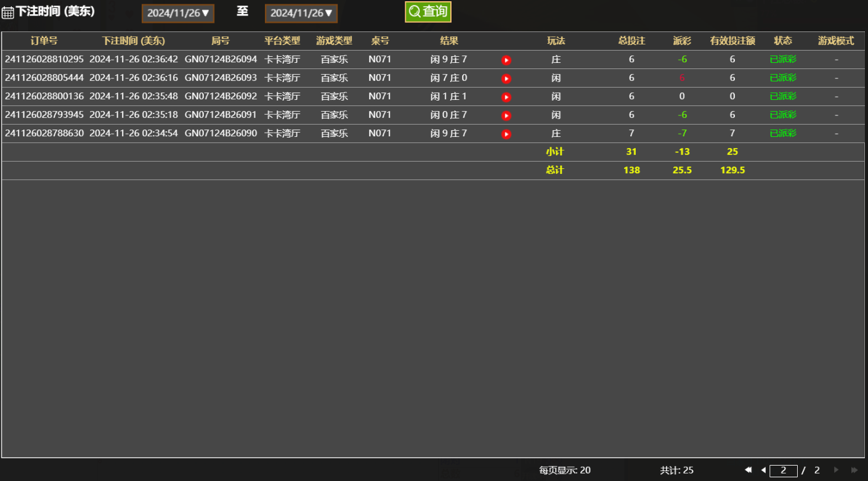This screenshot has height=481, width=868.
Task: Click the 游戏模式 column header
Action: point(836,41)
